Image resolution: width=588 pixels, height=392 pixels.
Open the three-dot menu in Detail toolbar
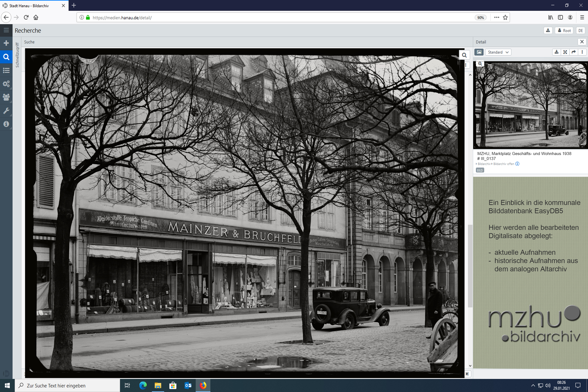click(582, 52)
